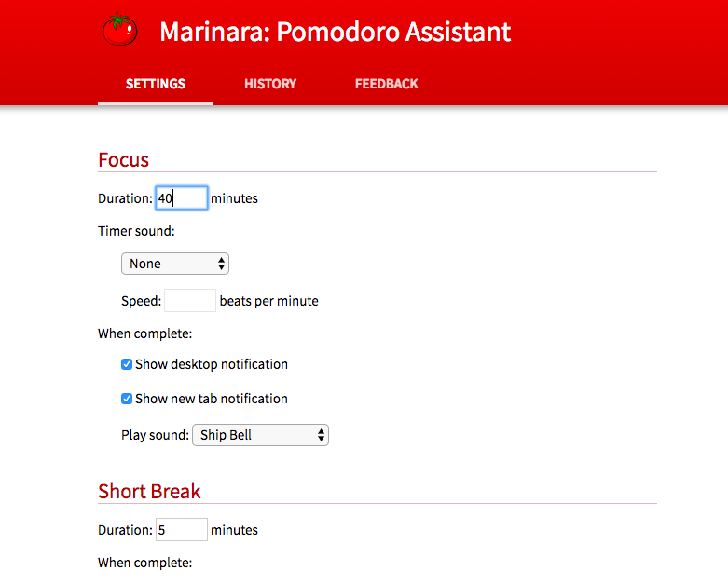Click the Speed: label
The height and width of the screenshot is (584, 728).
tap(141, 301)
